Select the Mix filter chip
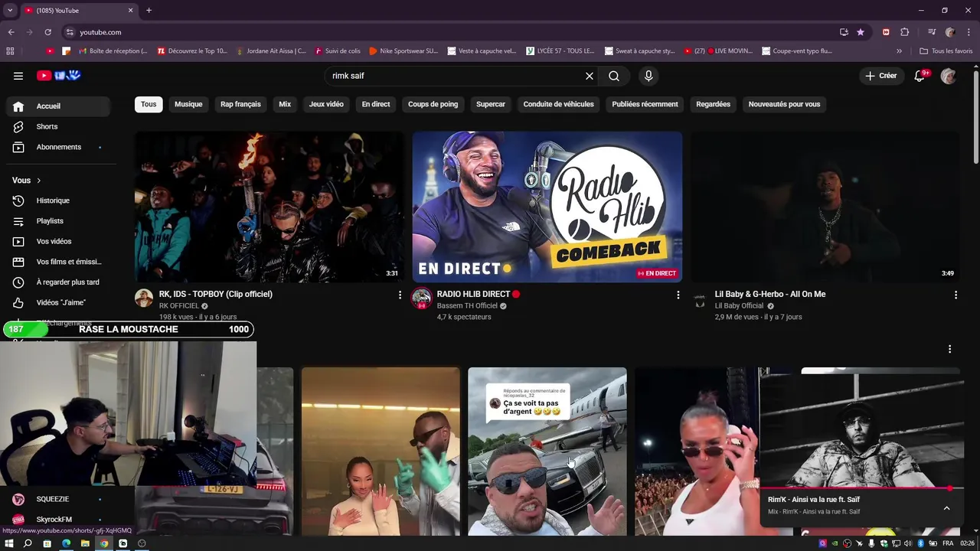980x551 pixels. tap(285, 104)
